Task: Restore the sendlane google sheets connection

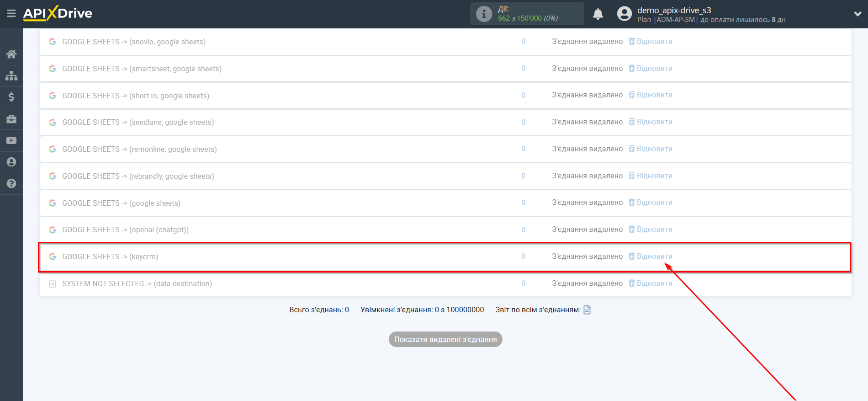Action: (651, 122)
